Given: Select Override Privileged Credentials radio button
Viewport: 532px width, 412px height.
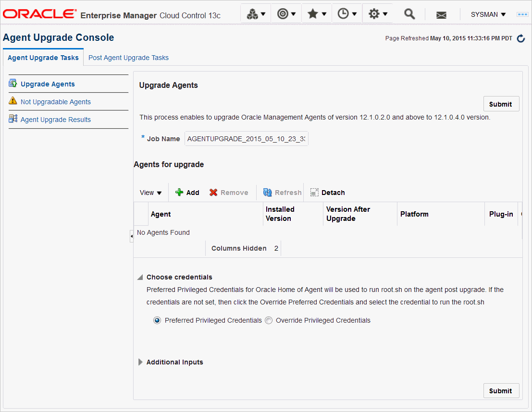Looking at the screenshot, I should [268, 320].
